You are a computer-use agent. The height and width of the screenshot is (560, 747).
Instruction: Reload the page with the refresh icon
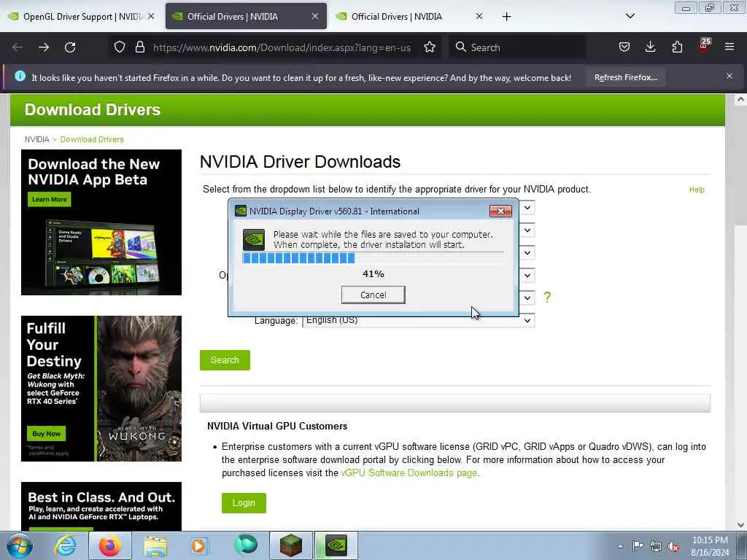(70, 47)
